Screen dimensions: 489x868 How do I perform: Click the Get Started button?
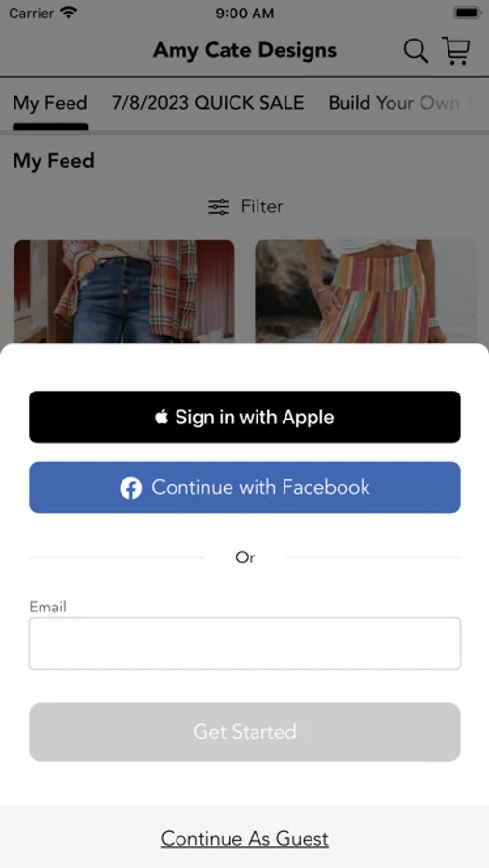[245, 732]
